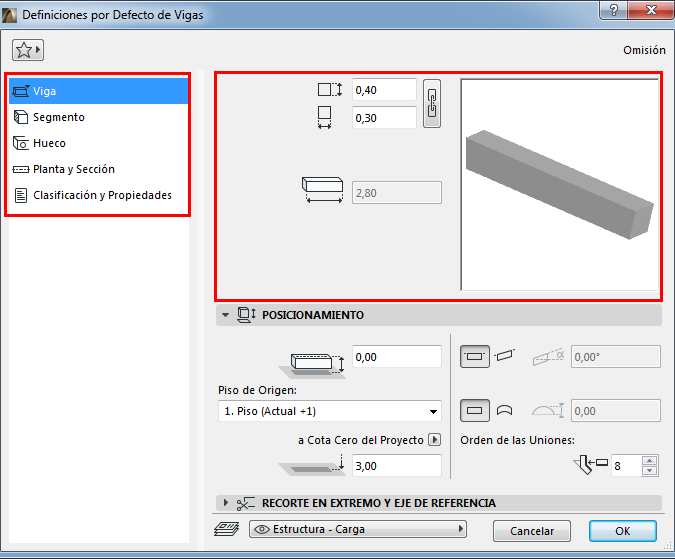Click the beam width field 0,30
The image size is (675, 559).
[384, 118]
